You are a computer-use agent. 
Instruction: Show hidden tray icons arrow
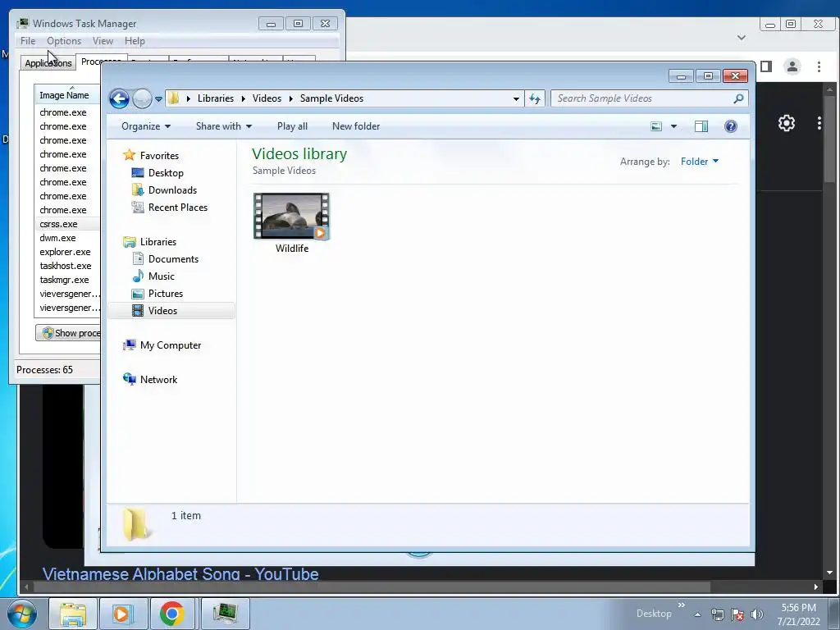697,614
